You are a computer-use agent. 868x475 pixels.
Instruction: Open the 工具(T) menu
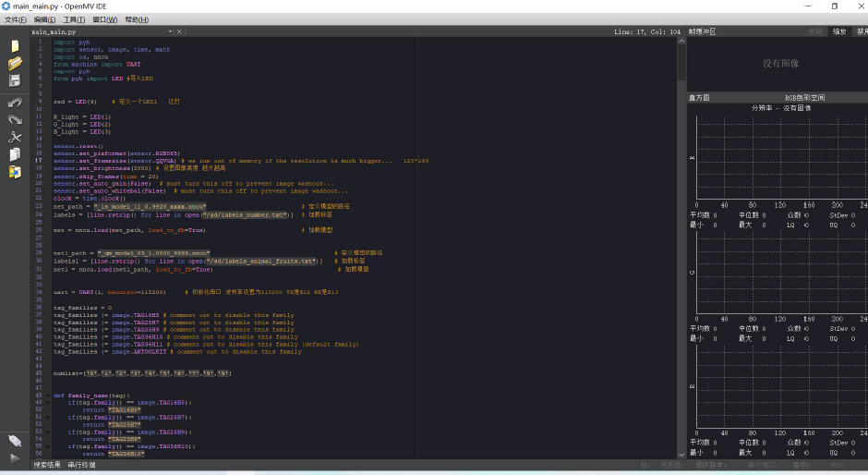point(74,19)
